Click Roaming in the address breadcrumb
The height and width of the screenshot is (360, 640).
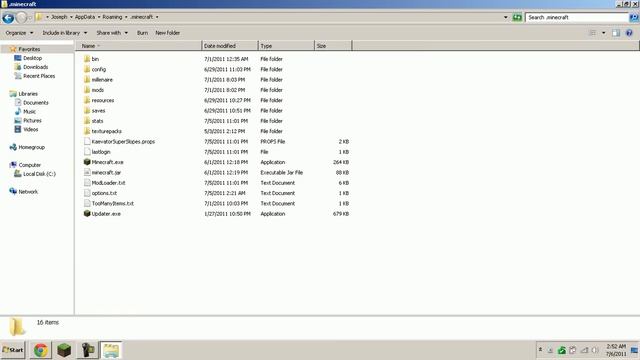pos(112,17)
